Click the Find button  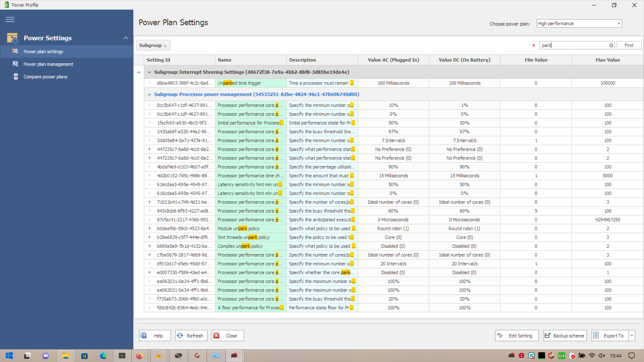coord(629,45)
